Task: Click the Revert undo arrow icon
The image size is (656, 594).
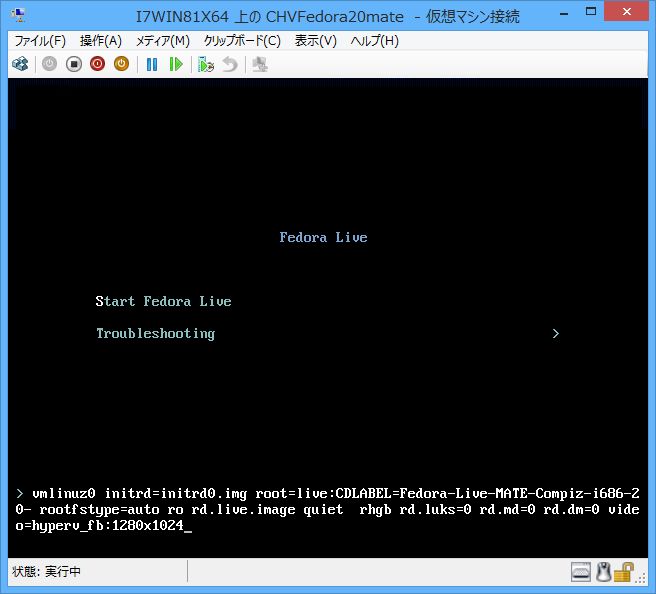Action: 230,64
